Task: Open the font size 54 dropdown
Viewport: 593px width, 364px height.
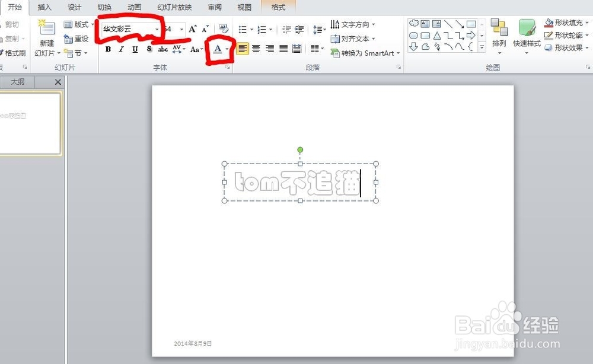Action: [x=182, y=29]
